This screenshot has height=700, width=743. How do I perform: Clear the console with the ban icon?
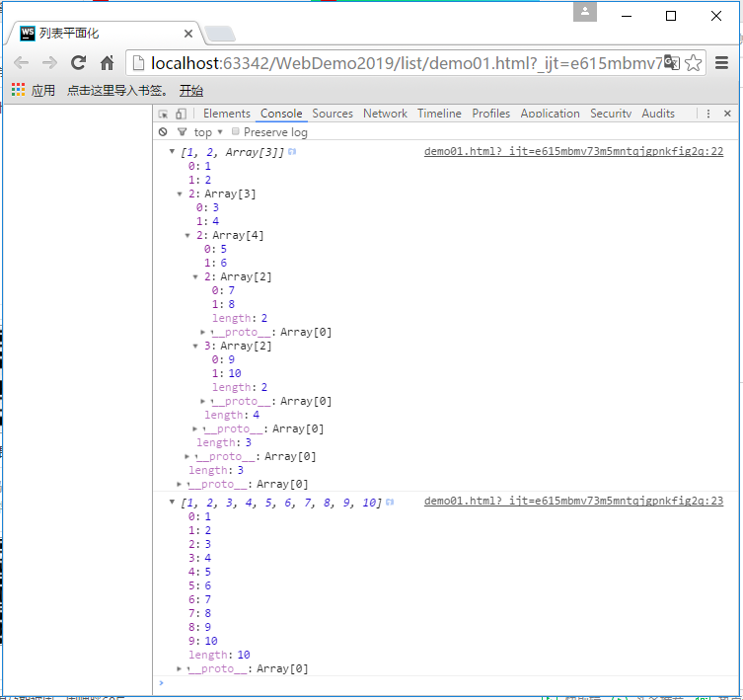(163, 132)
